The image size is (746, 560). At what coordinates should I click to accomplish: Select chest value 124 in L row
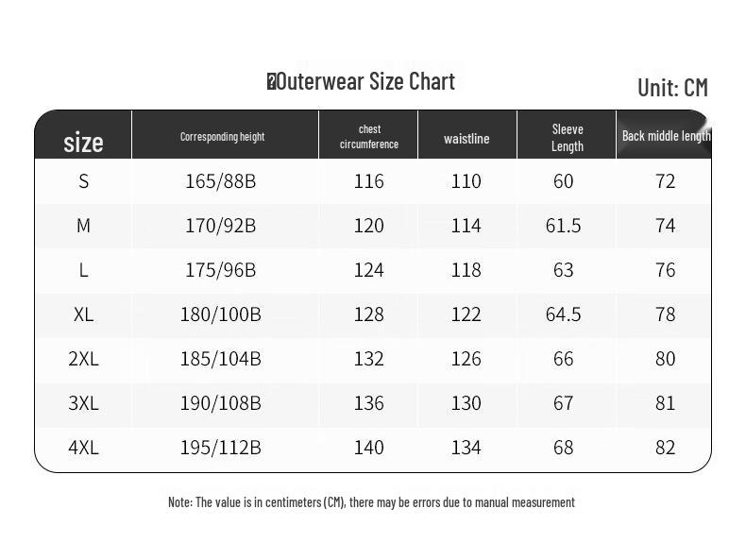point(368,270)
